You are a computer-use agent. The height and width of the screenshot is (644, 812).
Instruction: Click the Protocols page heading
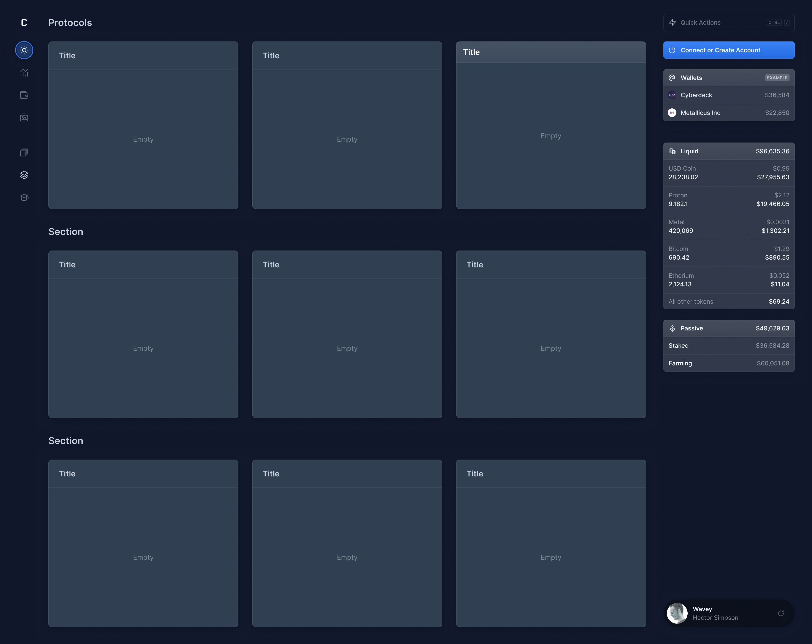70,23
